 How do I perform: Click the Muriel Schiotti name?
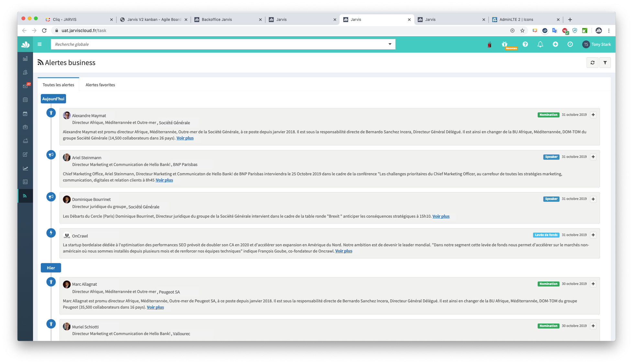(x=85, y=327)
